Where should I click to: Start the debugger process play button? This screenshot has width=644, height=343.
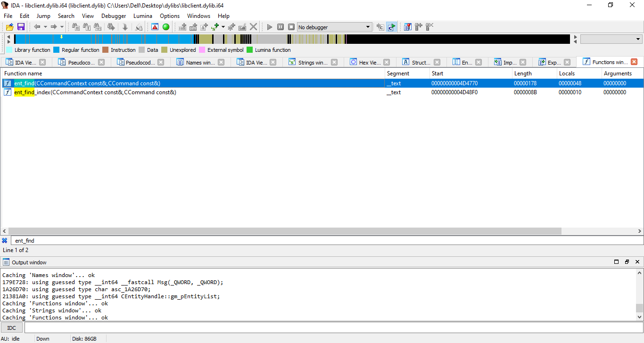coord(270,27)
